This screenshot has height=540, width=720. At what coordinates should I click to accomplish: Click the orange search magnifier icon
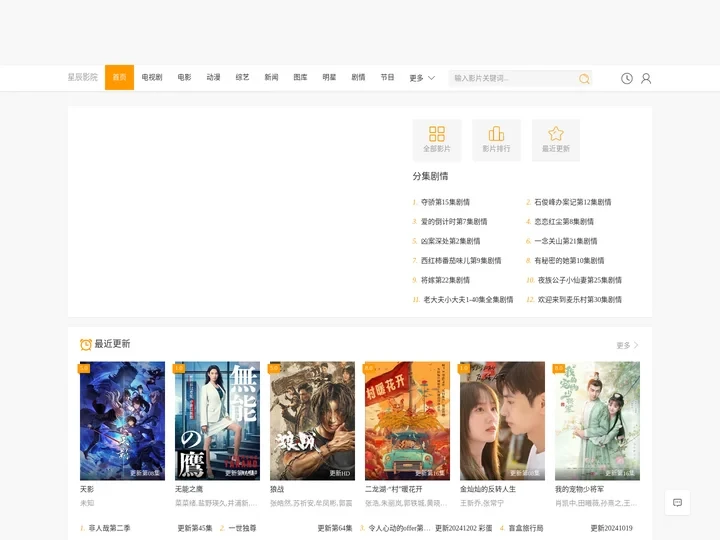[584, 79]
